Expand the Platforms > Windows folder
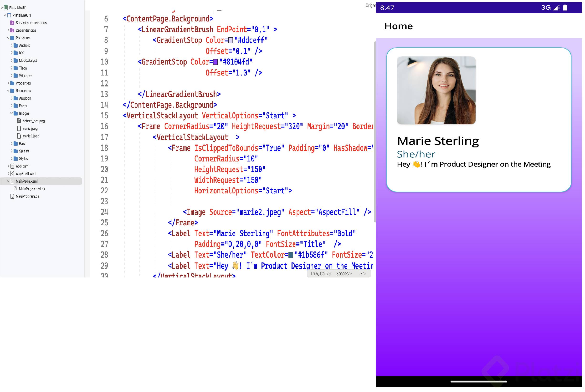This screenshot has height=392, width=585. [x=11, y=75]
